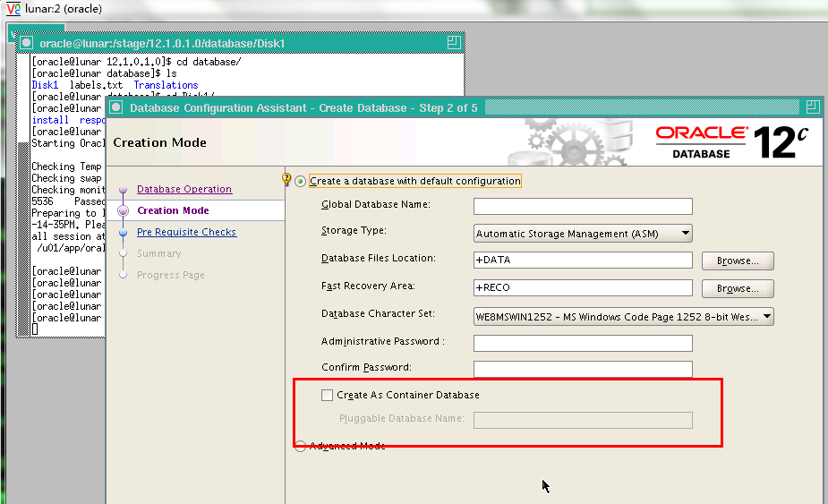Click labels.txt in the terminal listing
Image resolution: width=828 pixels, height=504 pixels.
[x=96, y=85]
